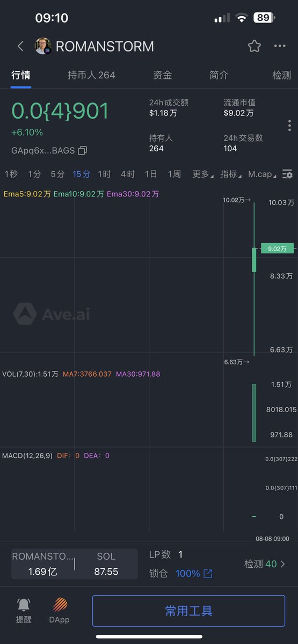Image resolution: width=298 pixels, height=644 pixels.
Task: Expand the 更多 timeframe dropdown
Action: pos(202,174)
